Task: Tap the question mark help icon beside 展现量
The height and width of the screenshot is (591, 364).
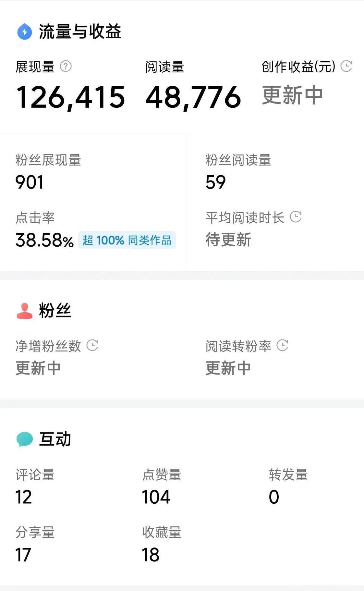Action: [66, 67]
